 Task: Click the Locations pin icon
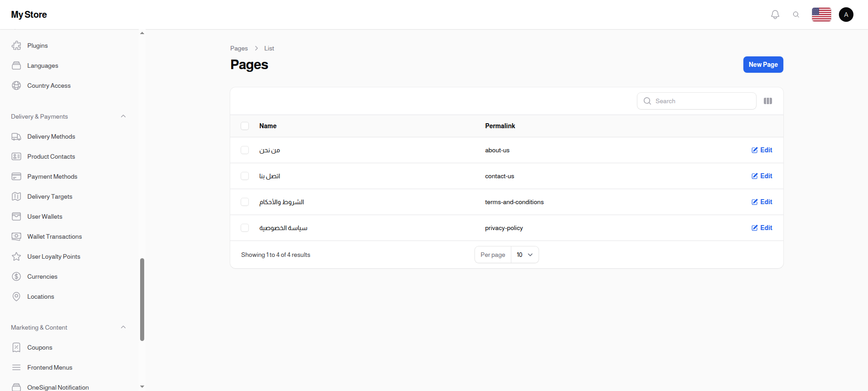click(16, 296)
